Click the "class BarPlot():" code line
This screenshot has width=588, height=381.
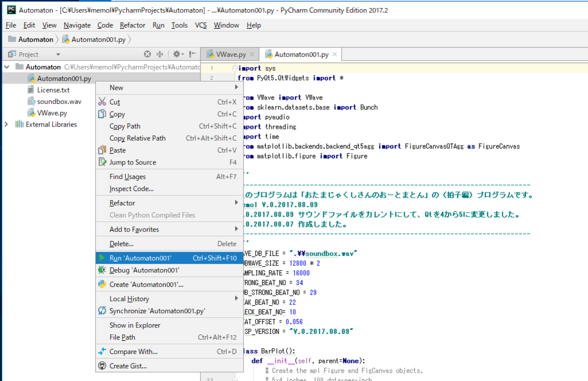click(x=269, y=351)
